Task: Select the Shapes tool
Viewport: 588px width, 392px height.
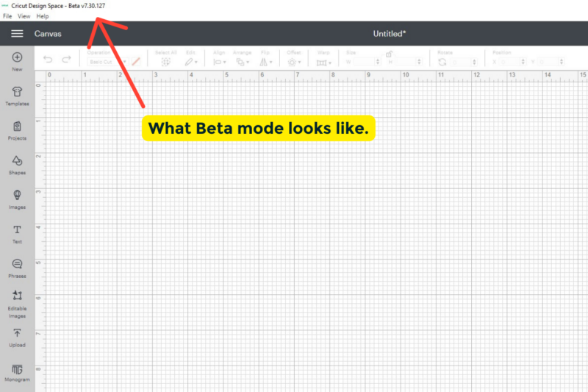Action: pos(17,165)
